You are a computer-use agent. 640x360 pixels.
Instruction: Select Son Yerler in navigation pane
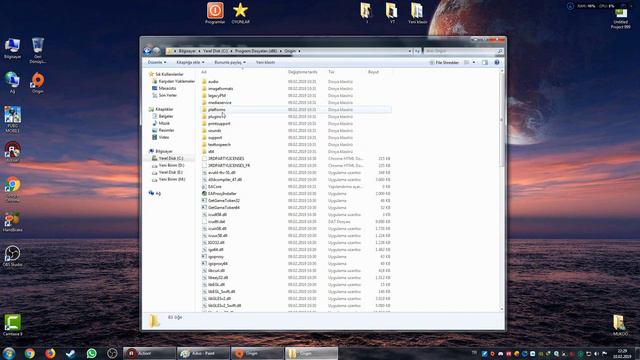[167, 95]
